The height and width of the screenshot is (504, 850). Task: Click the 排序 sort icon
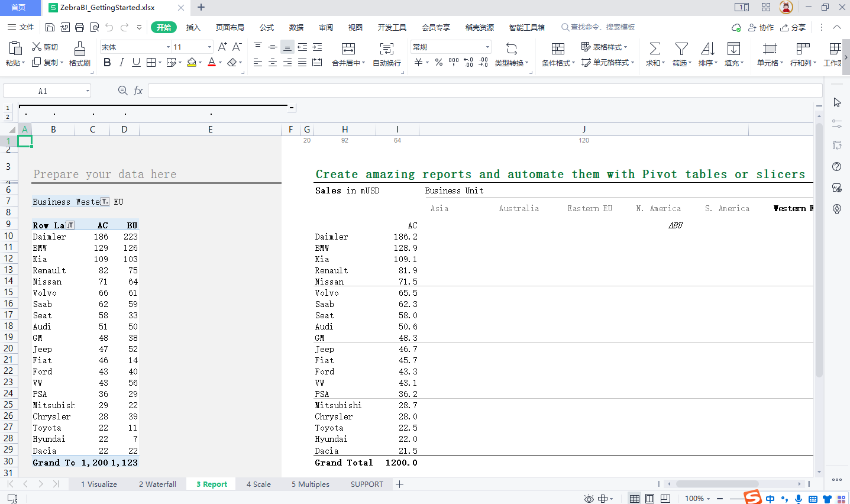[707, 49]
